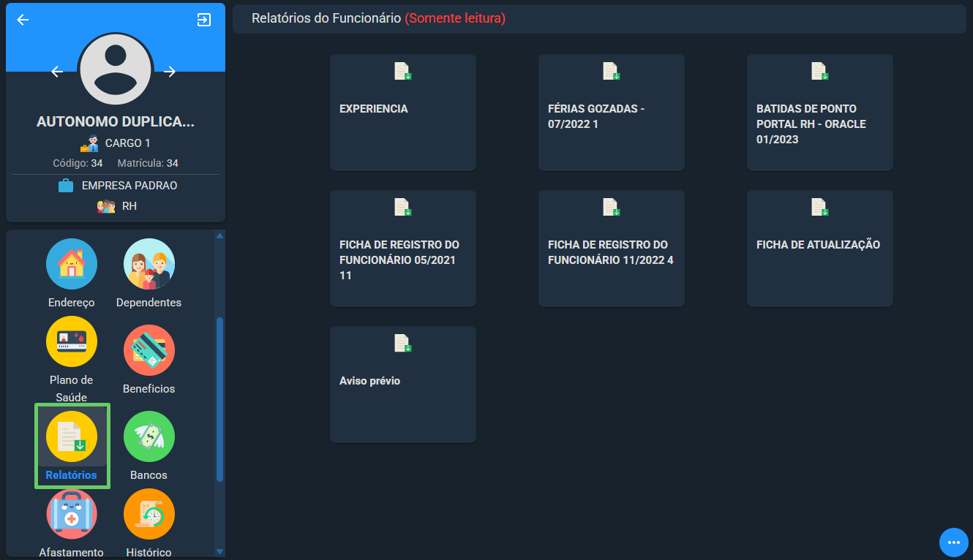
Task: Open the Plano de Saúde card icon
Action: point(72,341)
